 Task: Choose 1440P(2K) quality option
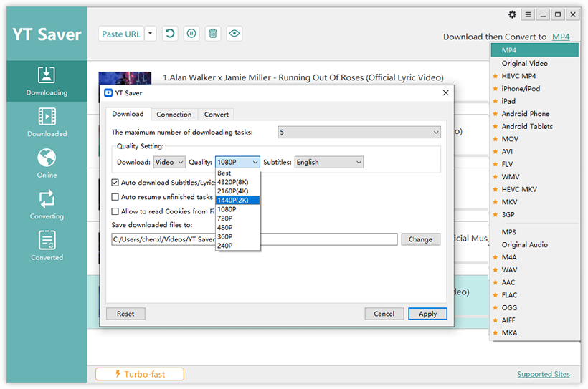(x=237, y=200)
